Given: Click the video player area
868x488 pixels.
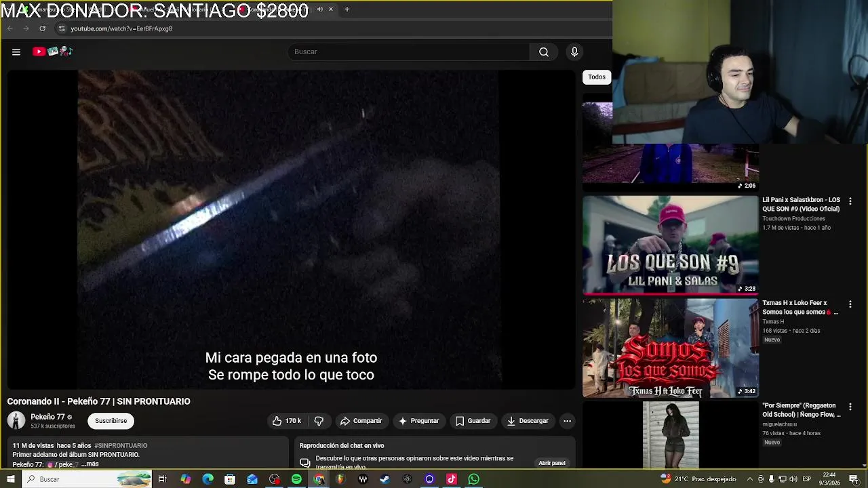Looking at the screenshot, I should [290, 229].
